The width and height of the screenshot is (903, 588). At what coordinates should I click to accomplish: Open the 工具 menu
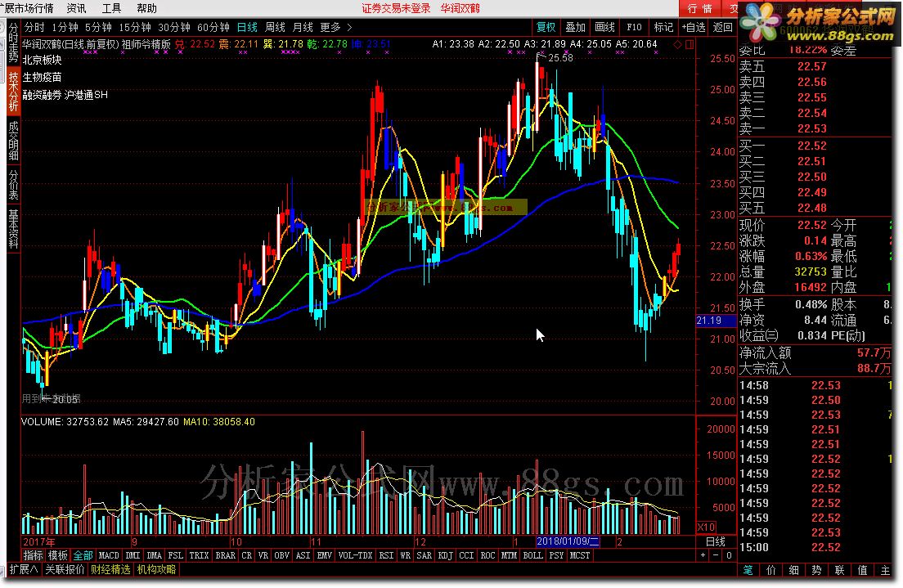click(111, 8)
